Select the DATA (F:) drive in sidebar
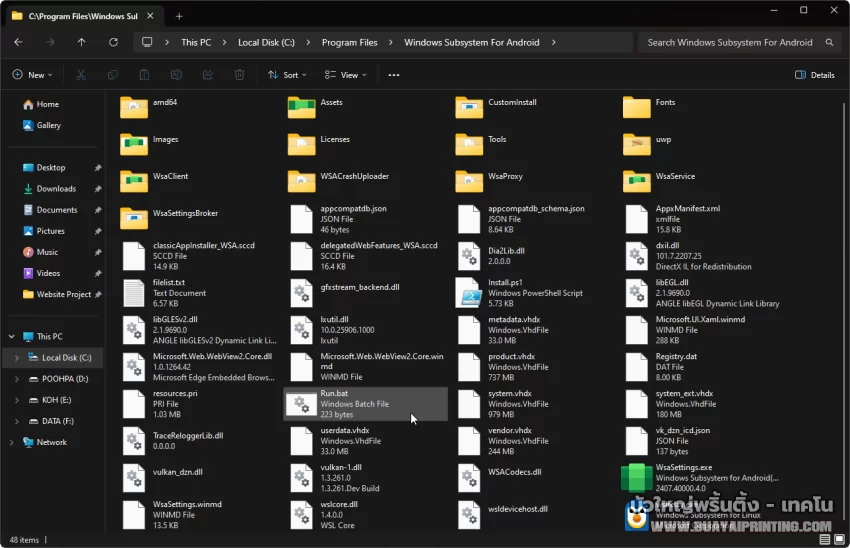 coord(58,421)
